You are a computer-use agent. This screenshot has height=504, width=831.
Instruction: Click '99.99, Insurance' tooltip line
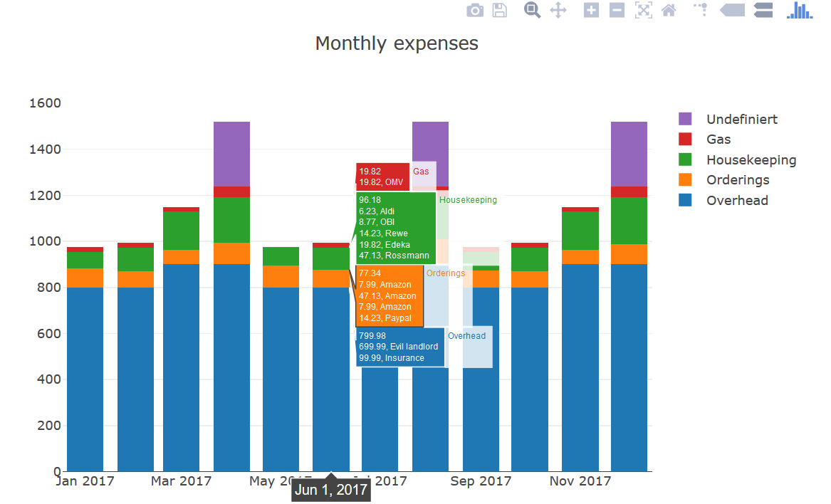(x=392, y=358)
